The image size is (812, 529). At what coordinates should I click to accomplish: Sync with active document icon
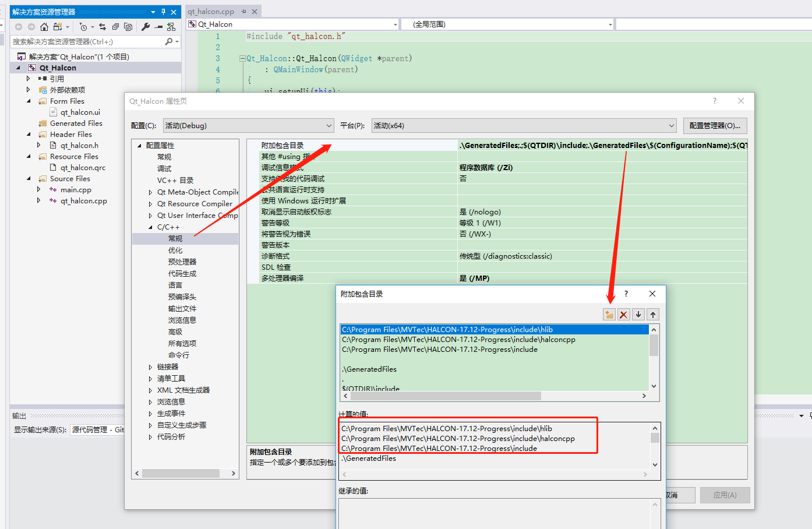click(103, 27)
